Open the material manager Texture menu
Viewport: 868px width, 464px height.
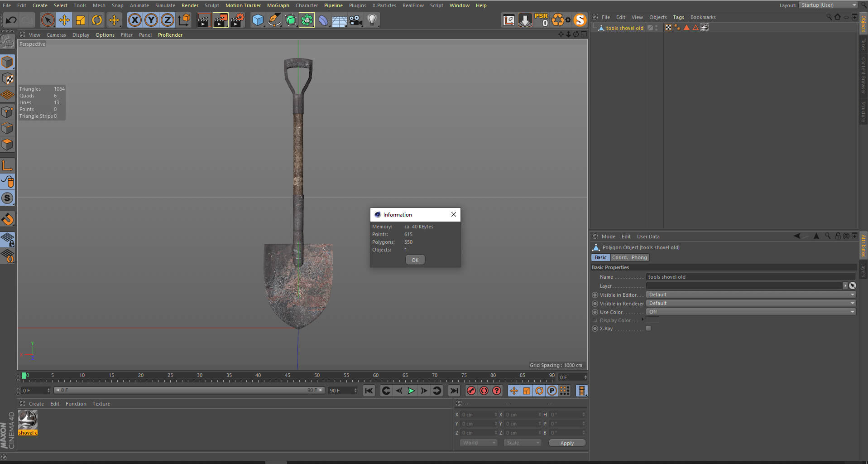point(101,404)
